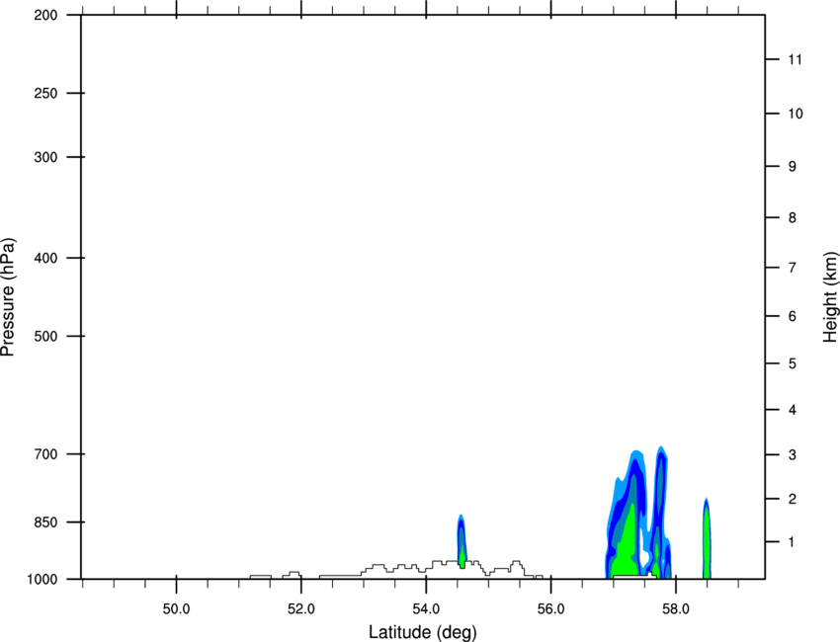Select the 250 pressure tick label
The image size is (840, 642).
(45, 93)
